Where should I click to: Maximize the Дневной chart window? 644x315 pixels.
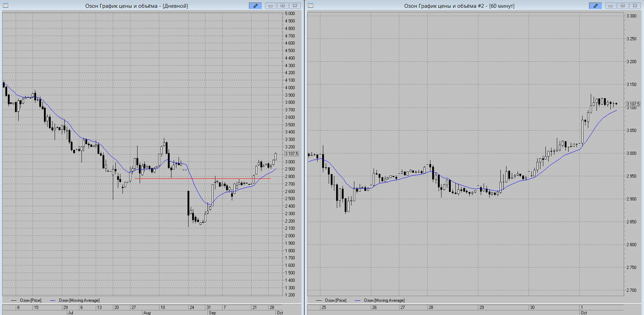(283, 6)
